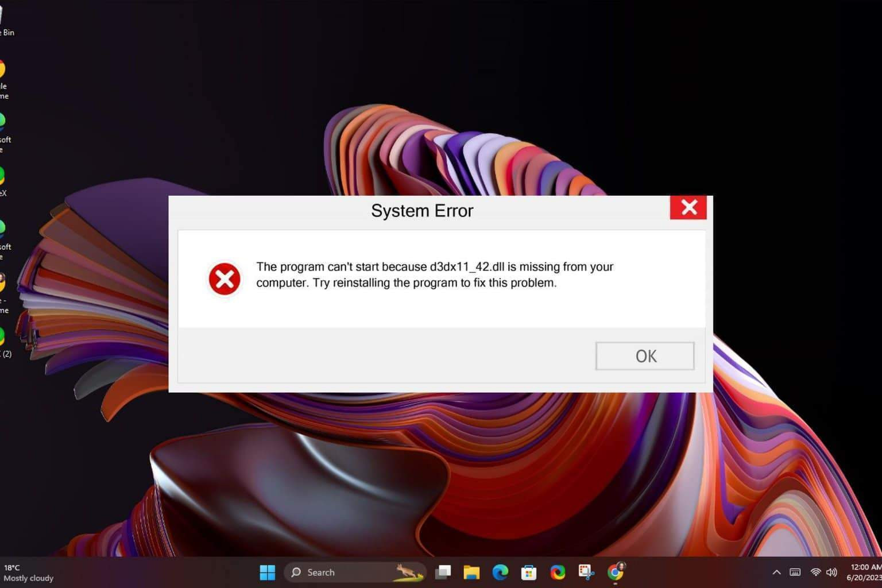Launch File Explorer from the taskbar
The image size is (882, 588).
tap(471, 572)
